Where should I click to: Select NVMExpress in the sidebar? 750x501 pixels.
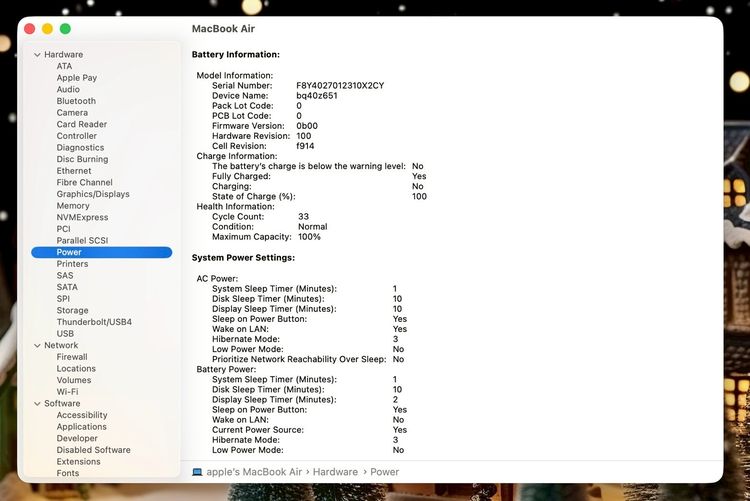(x=82, y=217)
